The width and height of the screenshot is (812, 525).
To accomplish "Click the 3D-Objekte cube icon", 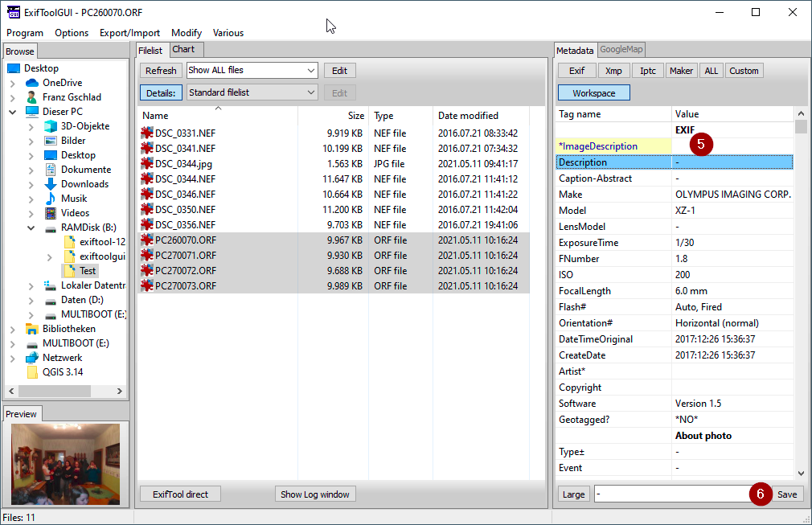I will (x=51, y=126).
